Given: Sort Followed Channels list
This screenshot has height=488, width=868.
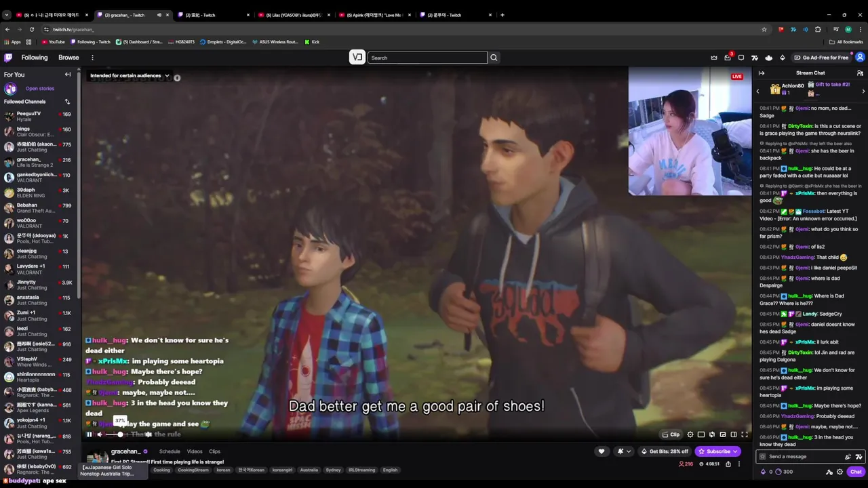Looking at the screenshot, I should pos(67,102).
